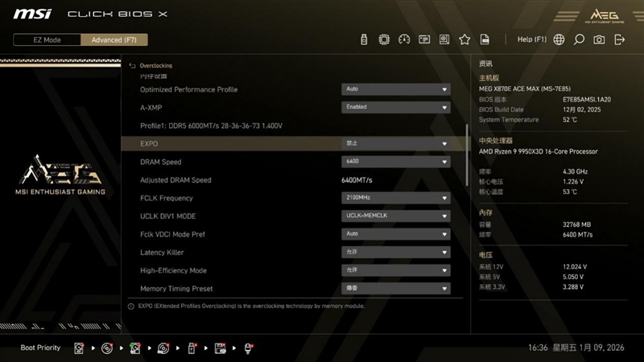Screen dimensions: 644x362
Task: Open BIOS search with magnifier icon
Action: click(579, 39)
